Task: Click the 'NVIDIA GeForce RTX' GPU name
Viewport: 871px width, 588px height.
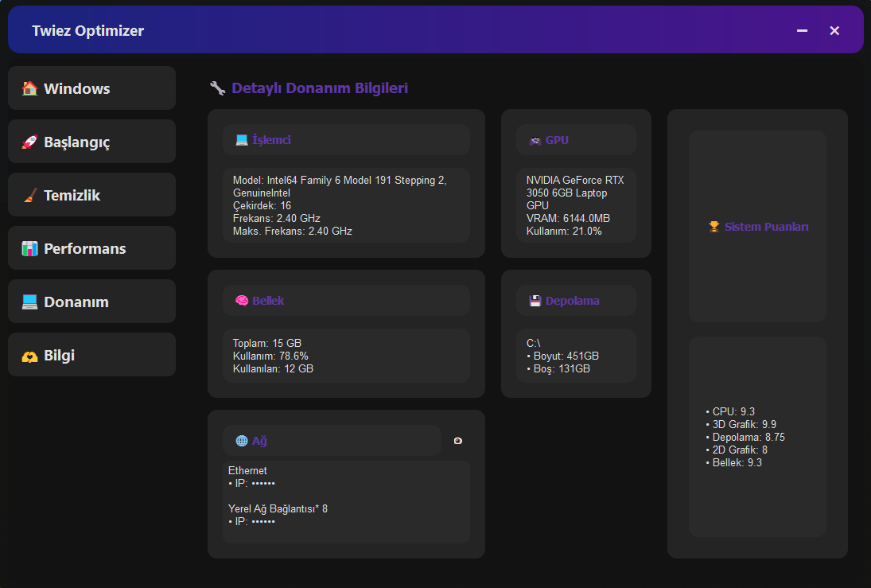Action: pos(575,180)
